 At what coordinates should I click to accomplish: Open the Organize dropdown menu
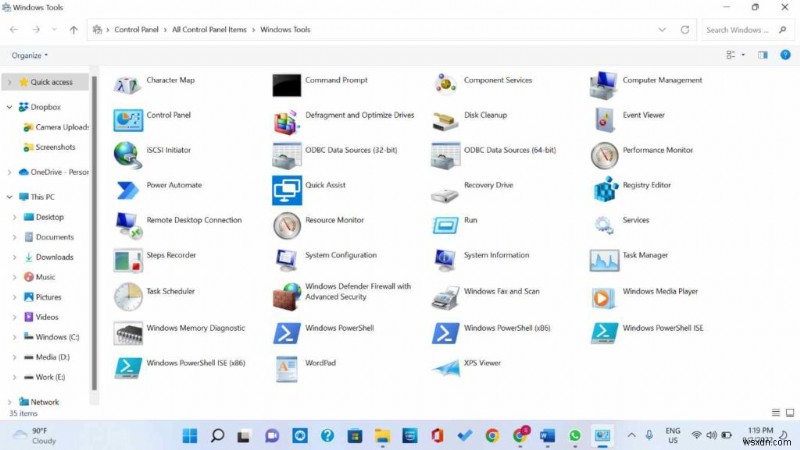tap(30, 55)
